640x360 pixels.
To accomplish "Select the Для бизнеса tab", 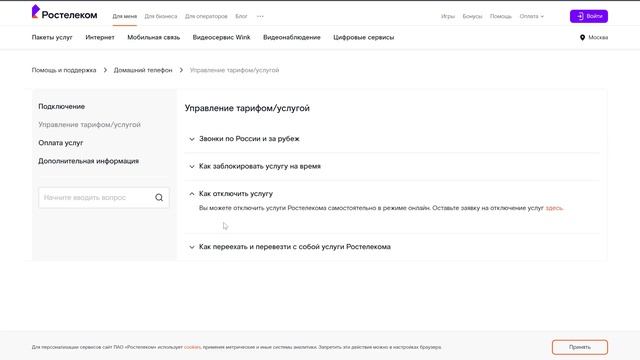I will [161, 16].
